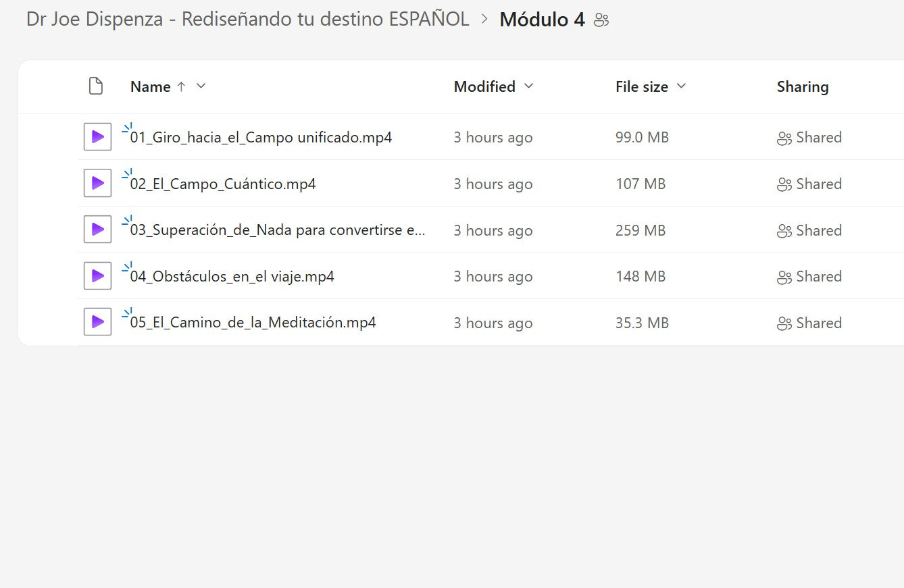The image size is (904, 588).
Task: Click shared folder icon next to Módulo 4
Action: pos(601,20)
